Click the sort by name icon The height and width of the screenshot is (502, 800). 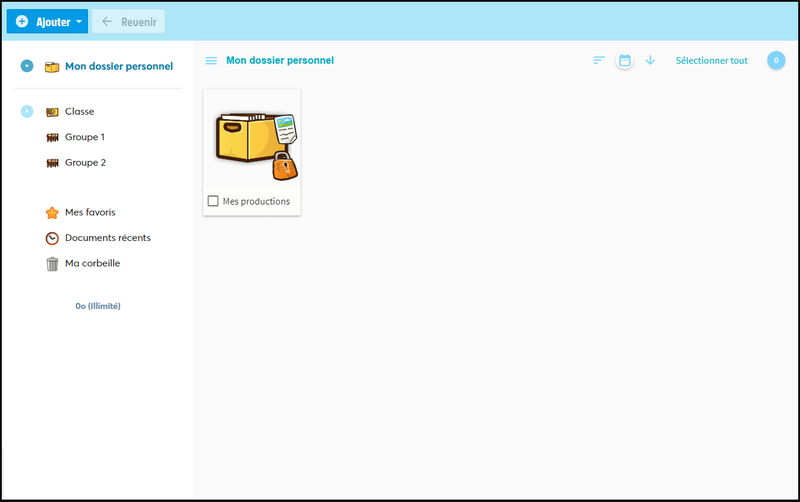tap(599, 61)
